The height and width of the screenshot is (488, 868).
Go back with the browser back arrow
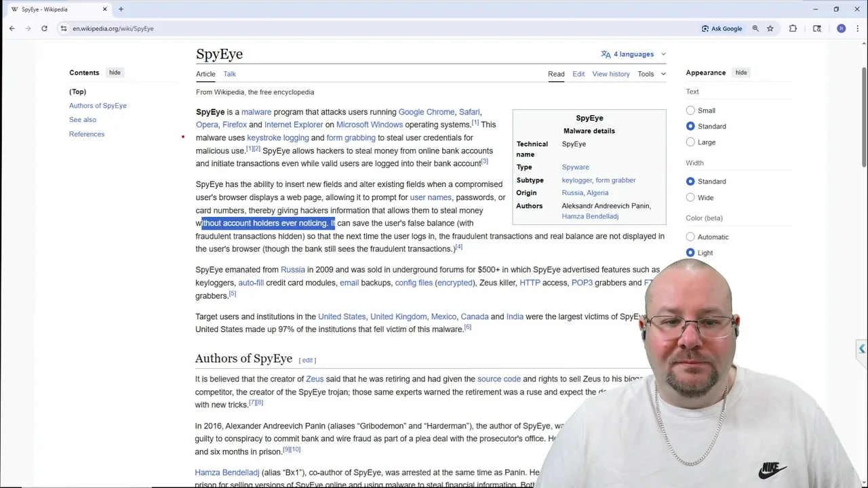pos(12,28)
